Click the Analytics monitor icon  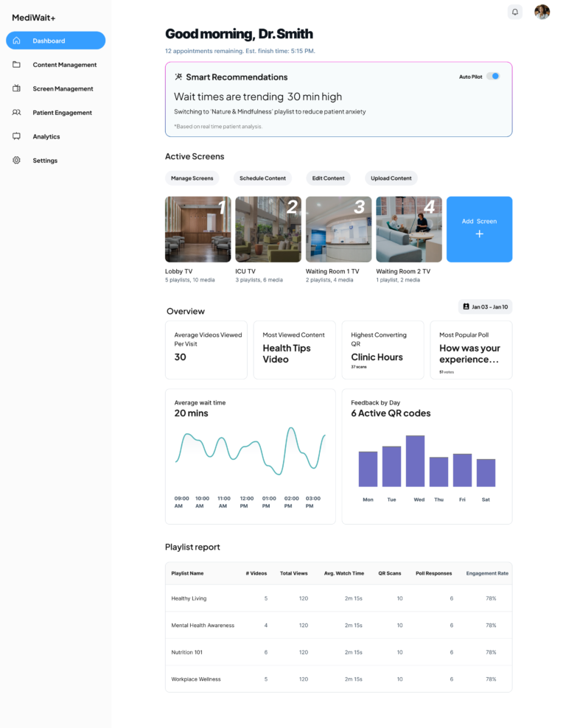pyautogui.click(x=17, y=136)
